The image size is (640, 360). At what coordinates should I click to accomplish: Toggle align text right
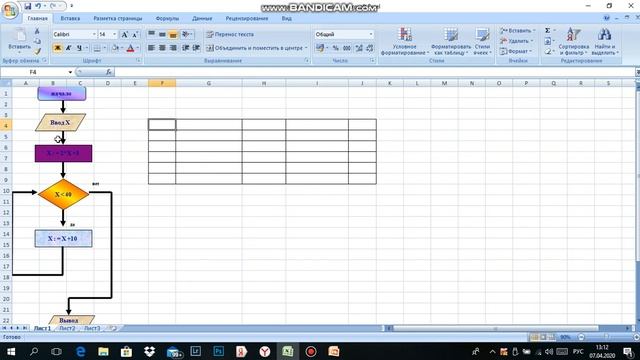(x=173, y=48)
